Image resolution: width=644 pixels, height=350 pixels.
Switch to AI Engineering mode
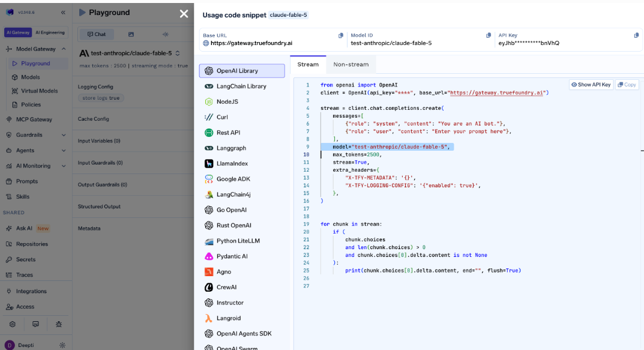coord(50,32)
